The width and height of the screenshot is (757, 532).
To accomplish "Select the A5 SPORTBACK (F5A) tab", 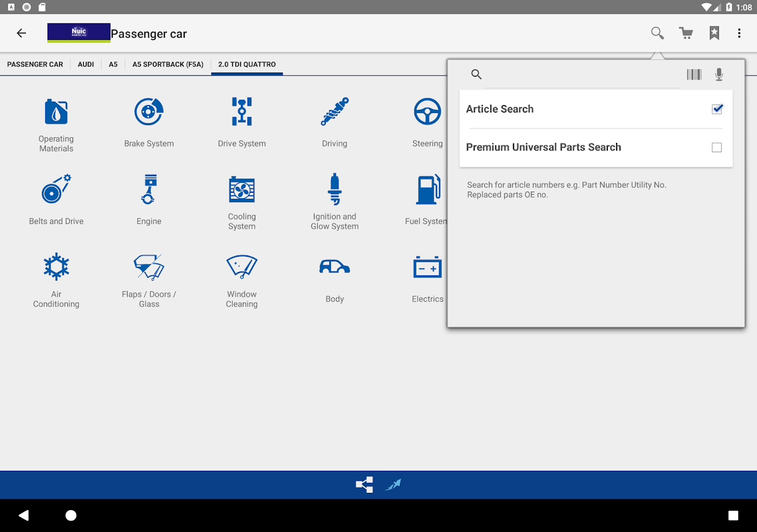I will (x=168, y=65).
